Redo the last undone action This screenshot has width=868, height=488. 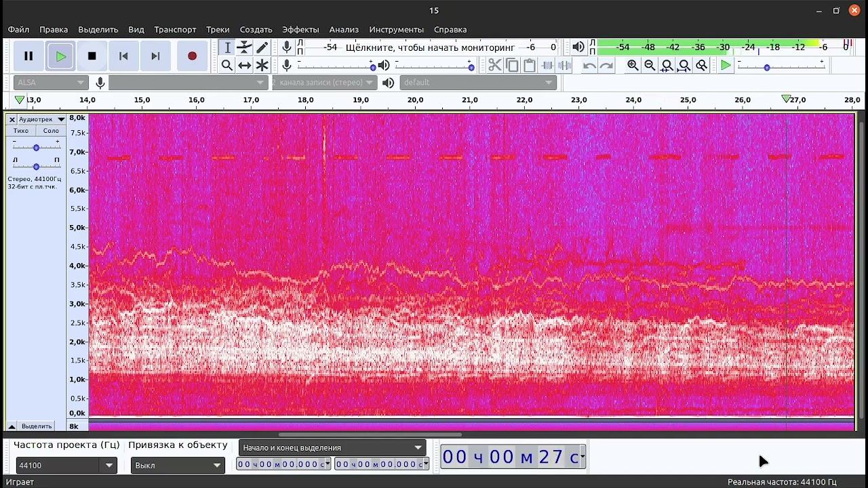(607, 65)
